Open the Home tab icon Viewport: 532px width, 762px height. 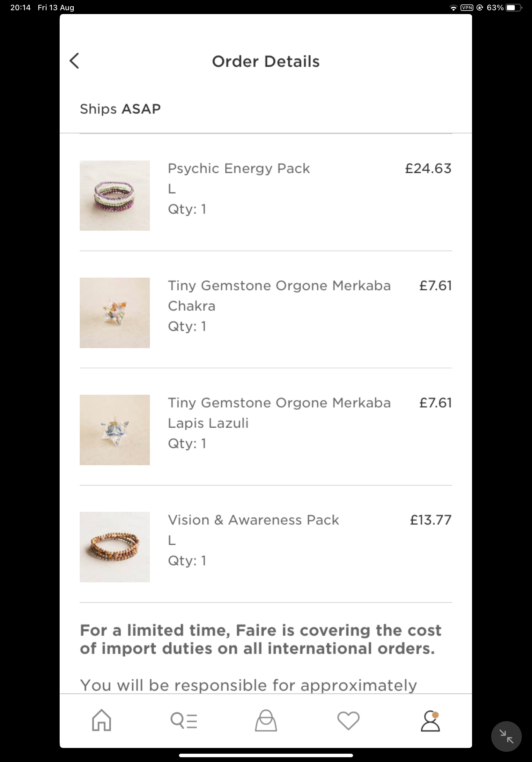(101, 720)
